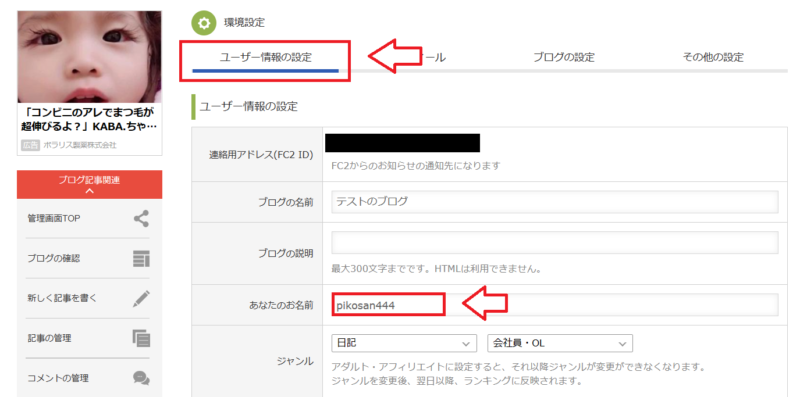
Task: Open the 日記 genre dropdown
Action: (404, 343)
